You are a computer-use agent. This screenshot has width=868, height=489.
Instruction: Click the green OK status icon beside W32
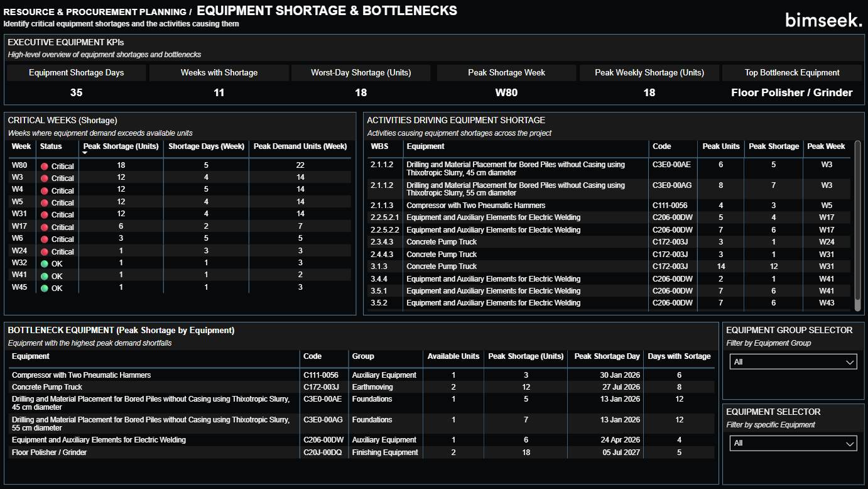(x=45, y=263)
